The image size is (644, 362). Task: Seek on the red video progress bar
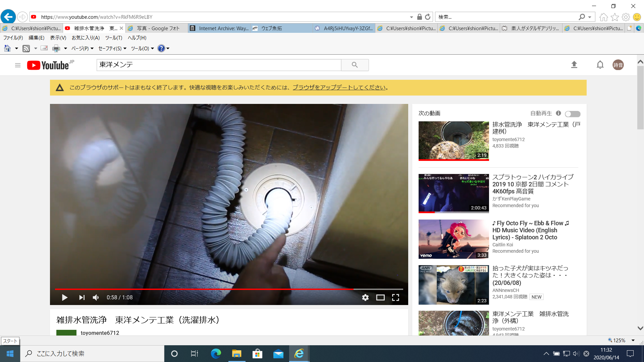(201, 289)
